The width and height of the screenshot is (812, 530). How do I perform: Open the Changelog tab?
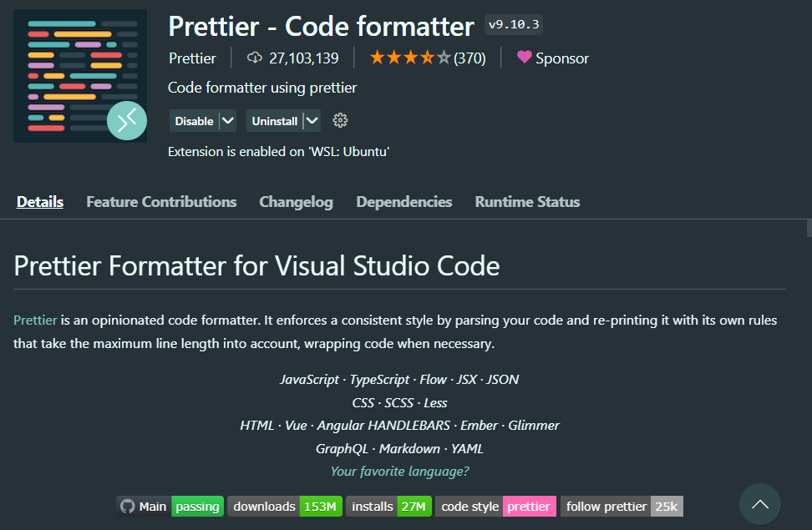click(x=297, y=202)
